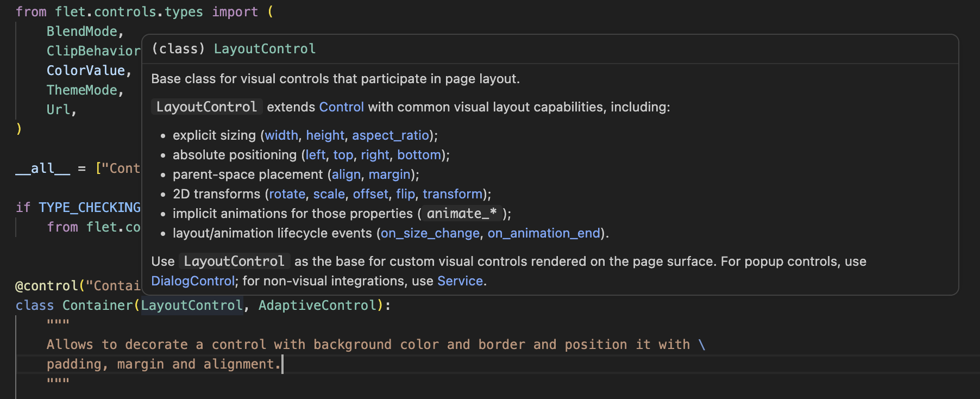Click the bottom positioning link
The height and width of the screenshot is (399, 980).
point(419,155)
